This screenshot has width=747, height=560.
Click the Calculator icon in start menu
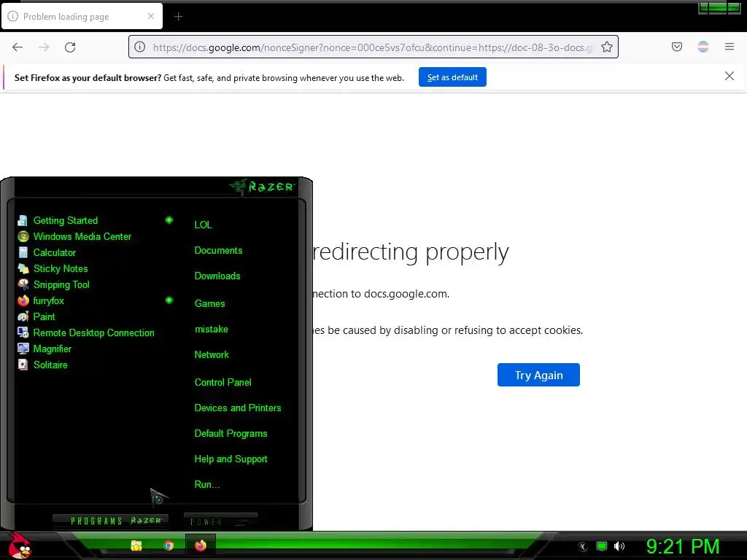(23, 252)
